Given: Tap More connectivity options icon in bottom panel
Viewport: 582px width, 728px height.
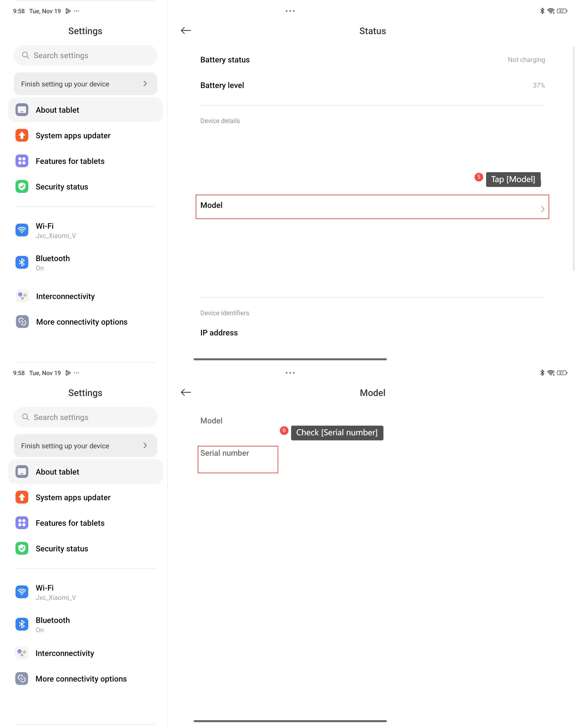Looking at the screenshot, I should click(x=22, y=679).
